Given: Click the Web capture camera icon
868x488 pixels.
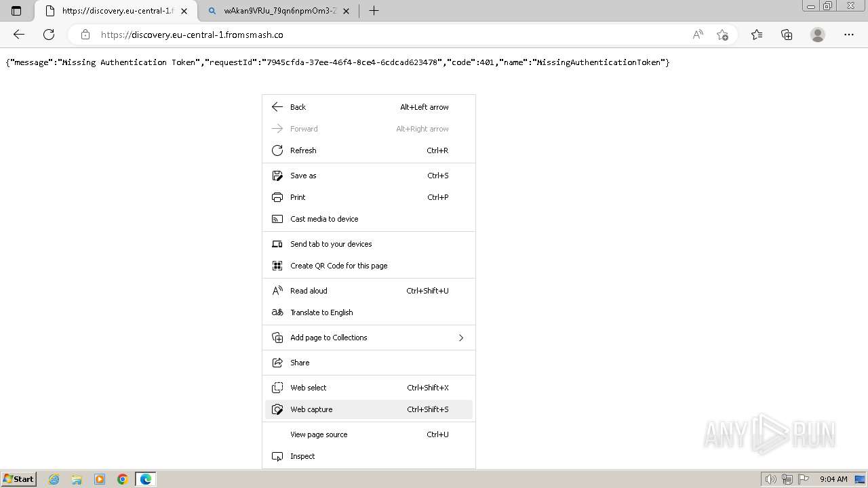Looking at the screenshot, I should click(x=277, y=409).
